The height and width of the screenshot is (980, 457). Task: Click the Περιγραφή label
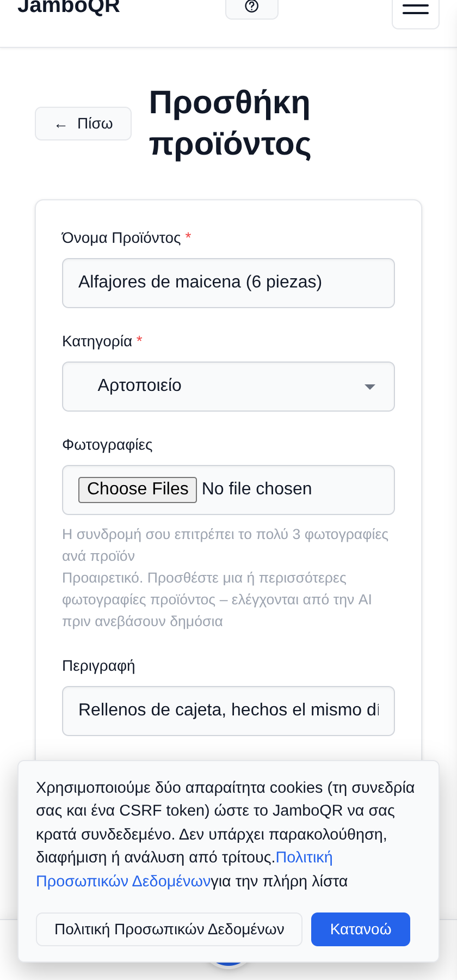point(98,666)
